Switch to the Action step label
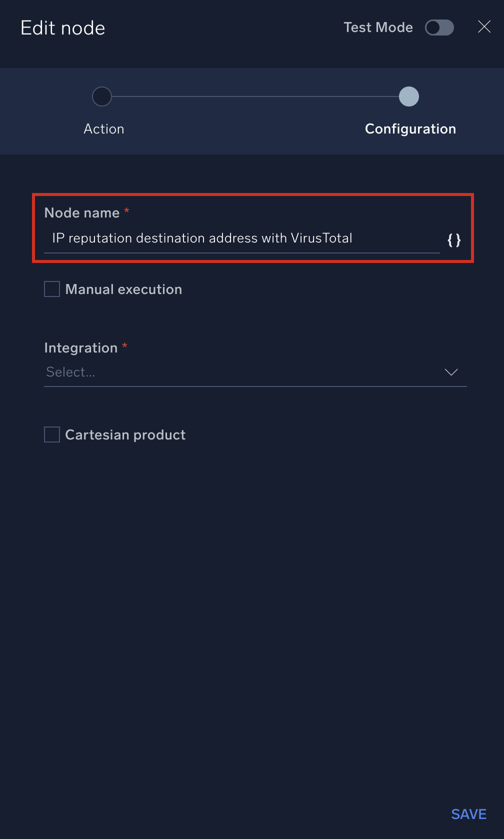This screenshot has height=839, width=504. (104, 129)
